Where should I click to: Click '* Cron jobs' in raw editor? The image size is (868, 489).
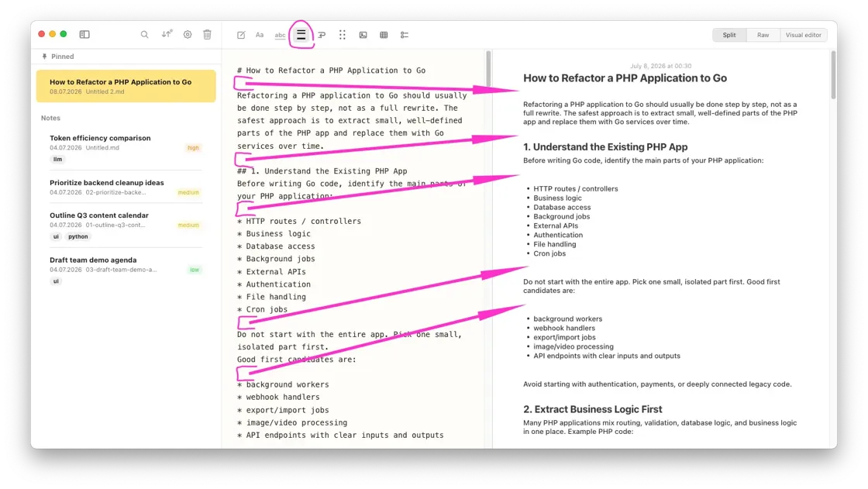tap(263, 309)
